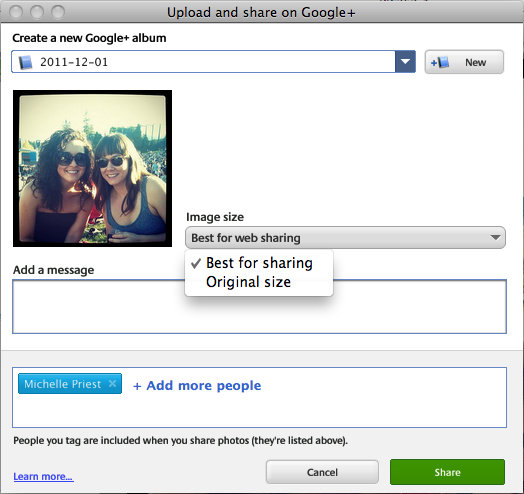524x494 pixels.
Task: Remove Michelle Priest tag via X icon
Action: click(113, 383)
